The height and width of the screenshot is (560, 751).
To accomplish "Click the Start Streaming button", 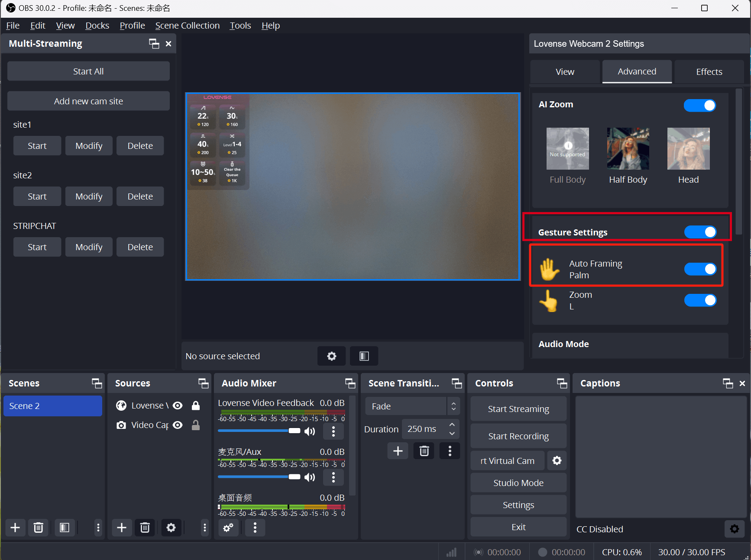I will [518, 409].
